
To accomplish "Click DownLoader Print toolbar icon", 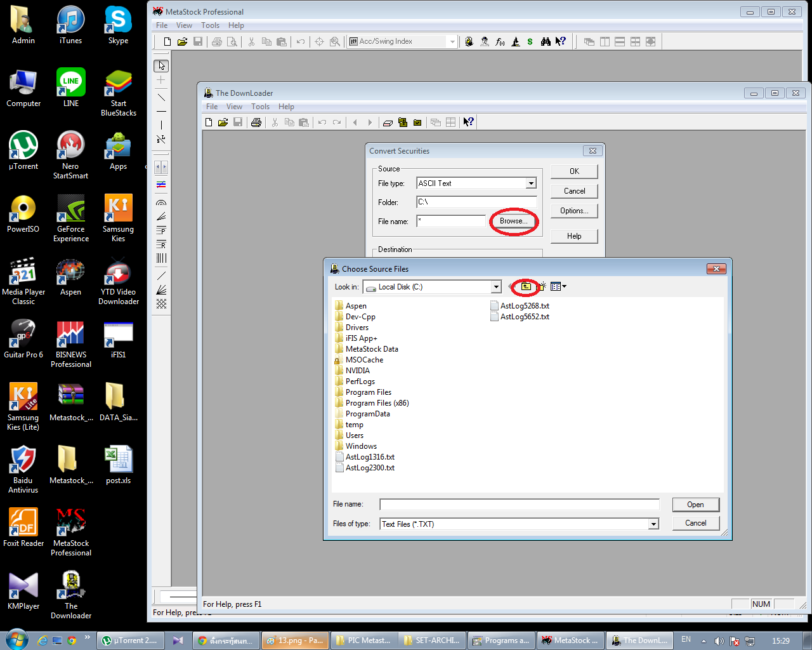I will click(256, 123).
